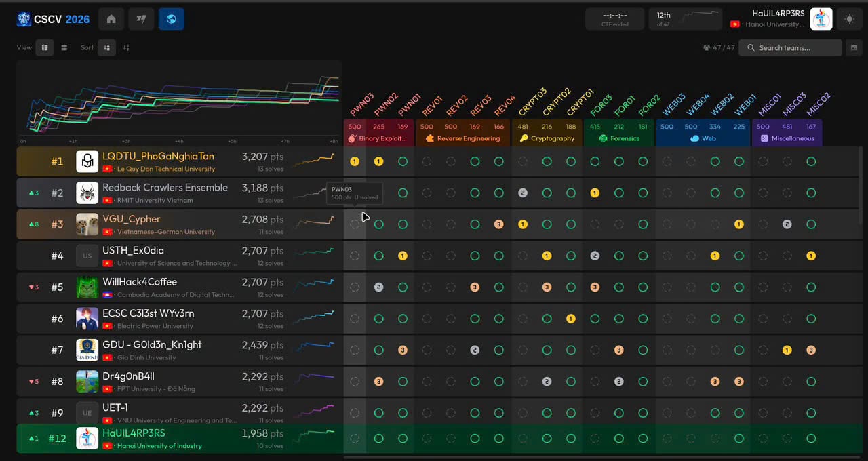Click the score progression chart
868x461 pixels.
pos(180,103)
